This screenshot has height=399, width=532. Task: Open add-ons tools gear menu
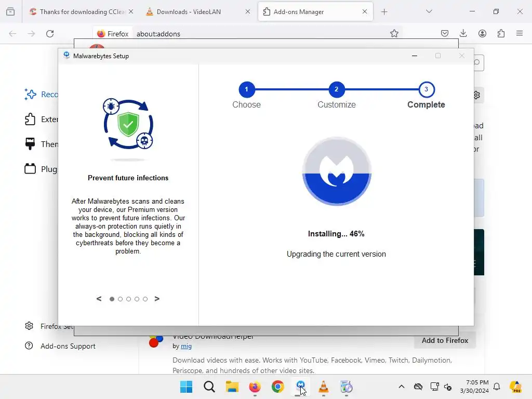tap(478, 95)
